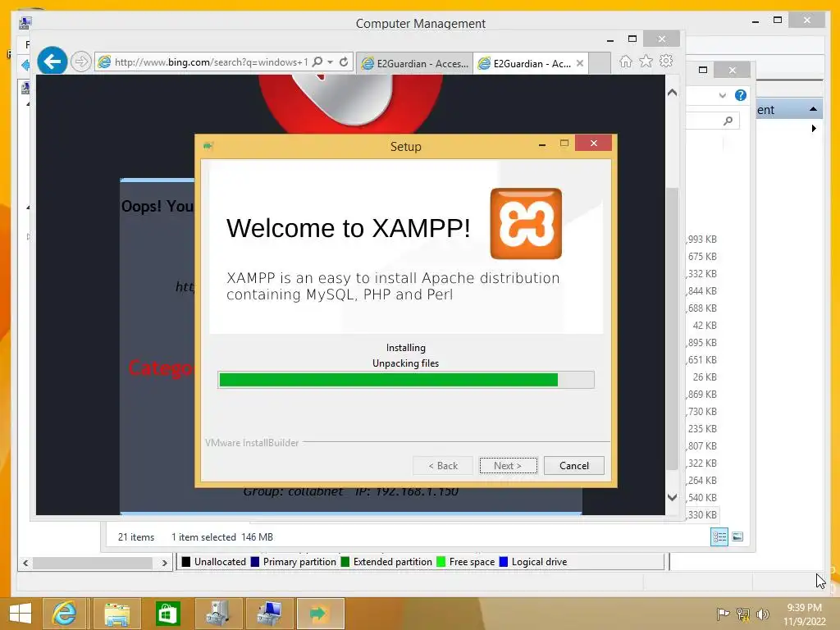This screenshot has width=840, height=630.
Task: Click the XAMPP orange logo image
Action: [526, 223]
